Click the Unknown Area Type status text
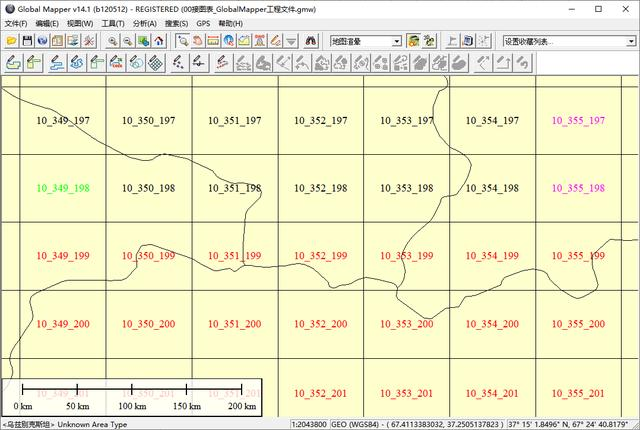 tap(92, 424)
